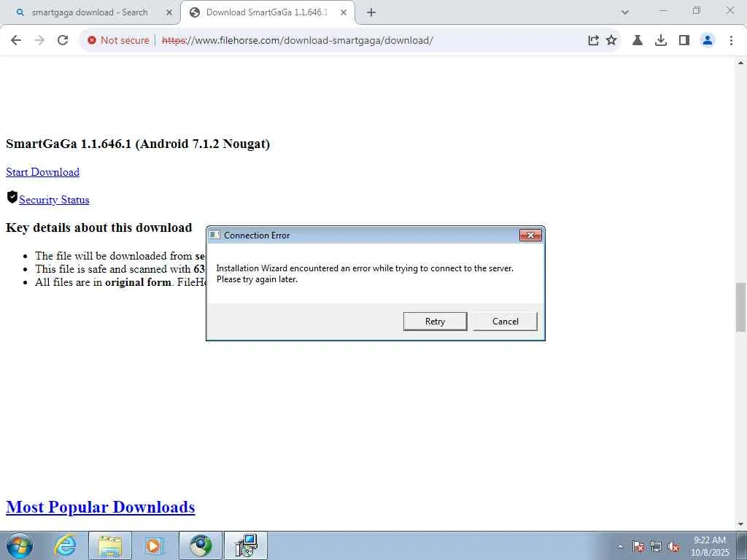Open Windows Explorer folder taskbar icon

(x=110, y=545)
